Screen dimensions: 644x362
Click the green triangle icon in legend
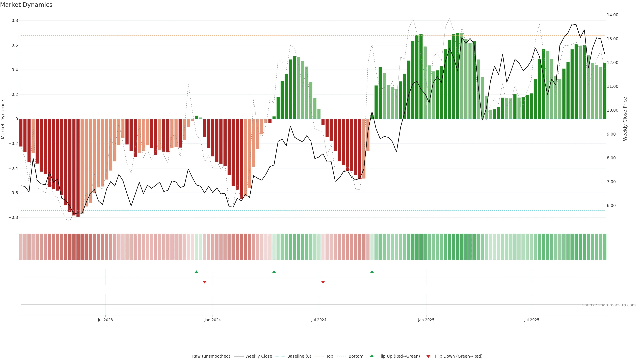pyautogui.click(x=372, y=356)
